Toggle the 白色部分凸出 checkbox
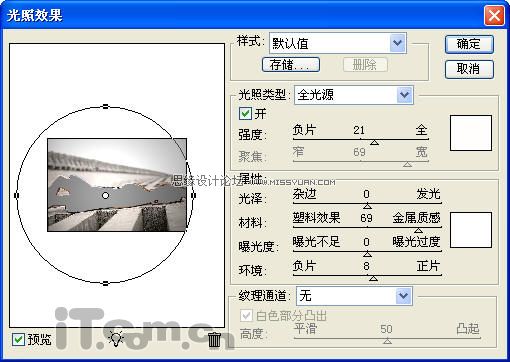 (246, 315)
